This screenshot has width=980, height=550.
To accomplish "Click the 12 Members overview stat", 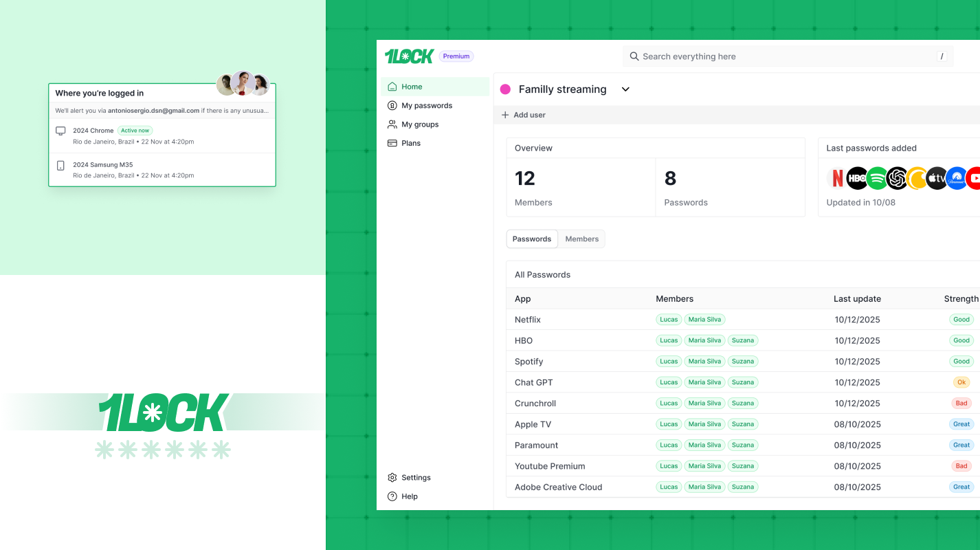I will pyautogui.click(x=581, y=188).
